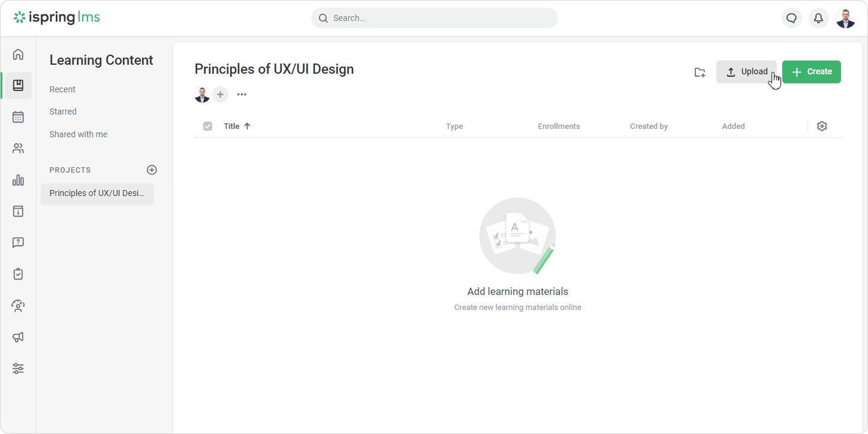
Task: Click the new folder icon
Action: pos(700,73)
